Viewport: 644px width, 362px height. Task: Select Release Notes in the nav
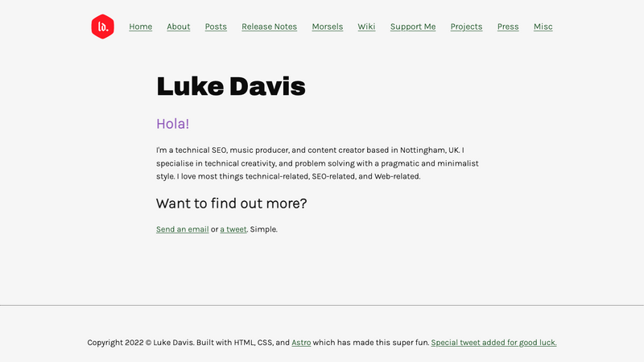(x=269, y=27)
